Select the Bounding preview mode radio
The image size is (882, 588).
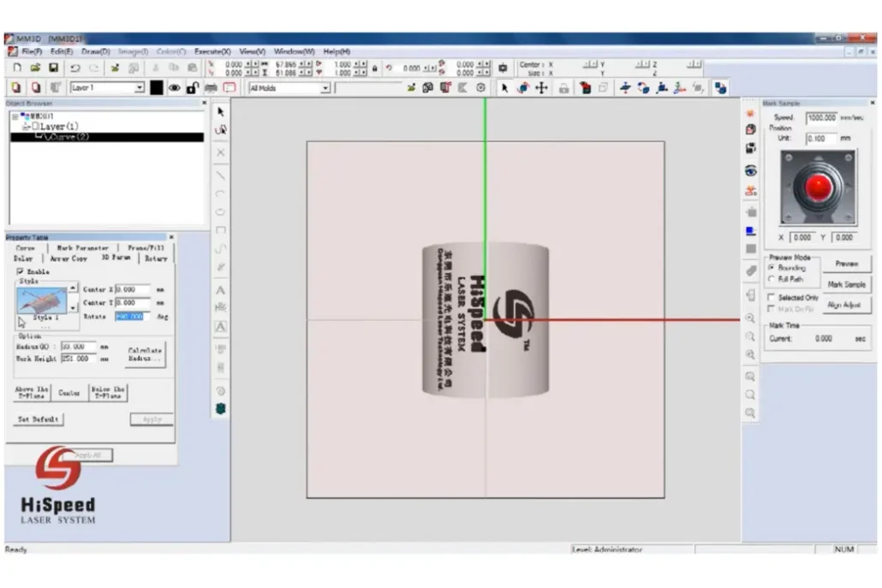[772, 268]
